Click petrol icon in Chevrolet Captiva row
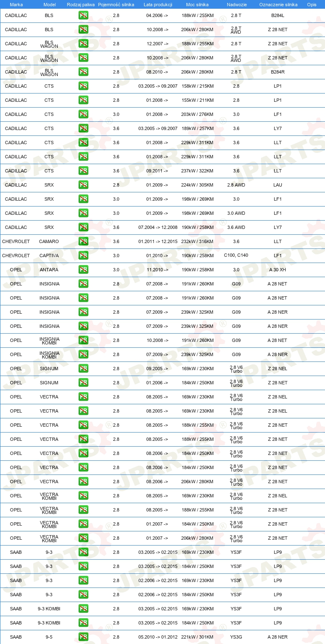The height and width of the screenshot is (644, 325). 83,256
